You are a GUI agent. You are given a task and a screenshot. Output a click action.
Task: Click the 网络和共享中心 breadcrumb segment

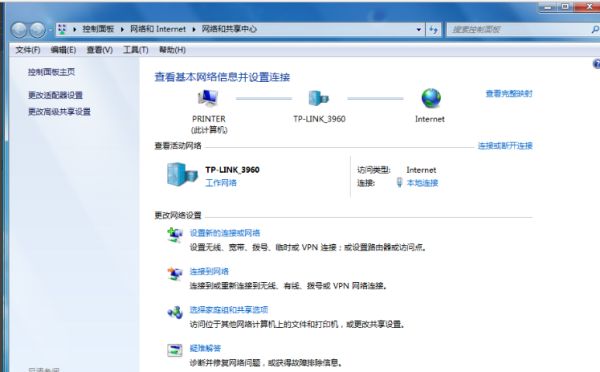click(x=229, y=29)
